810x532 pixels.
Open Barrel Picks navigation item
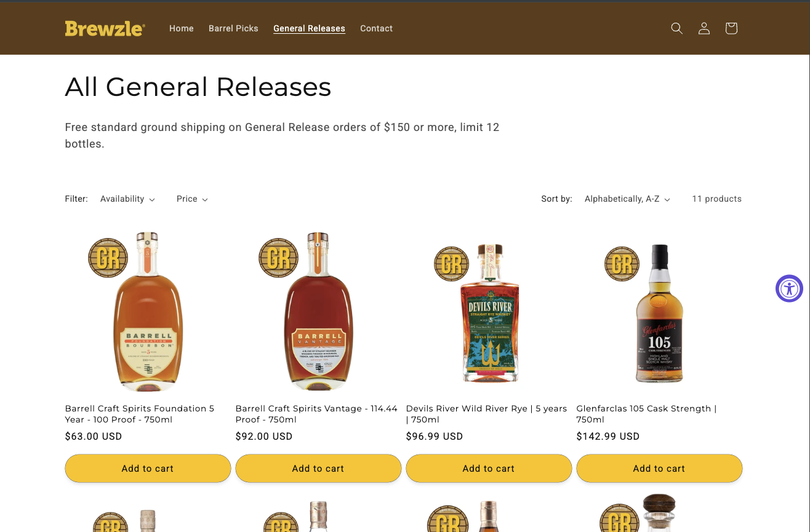[x=233, y=28]
